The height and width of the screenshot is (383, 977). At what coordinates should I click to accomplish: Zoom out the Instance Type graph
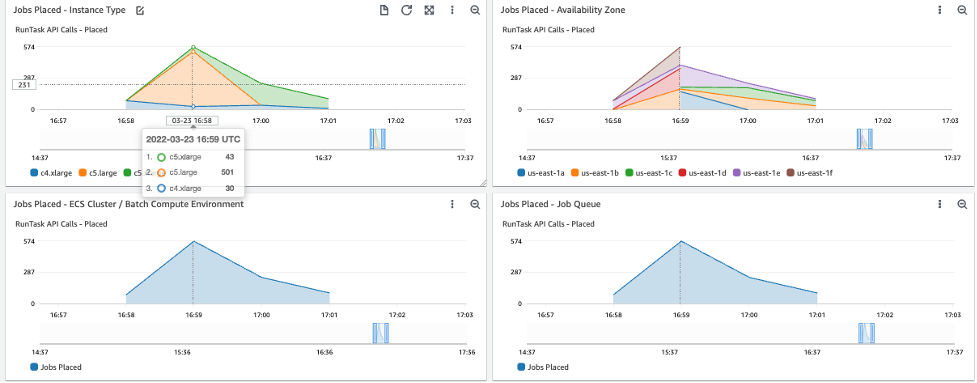click(x=475, y=11)
